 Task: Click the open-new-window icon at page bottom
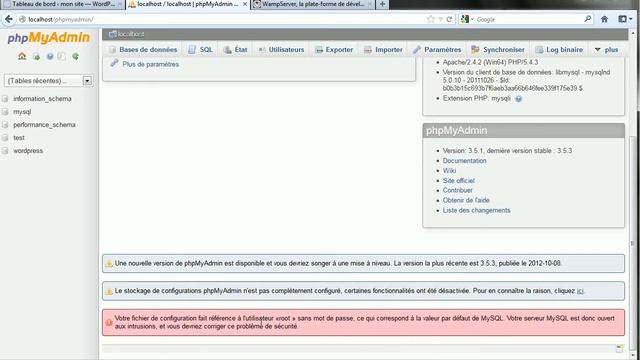[x=620, y=349]
